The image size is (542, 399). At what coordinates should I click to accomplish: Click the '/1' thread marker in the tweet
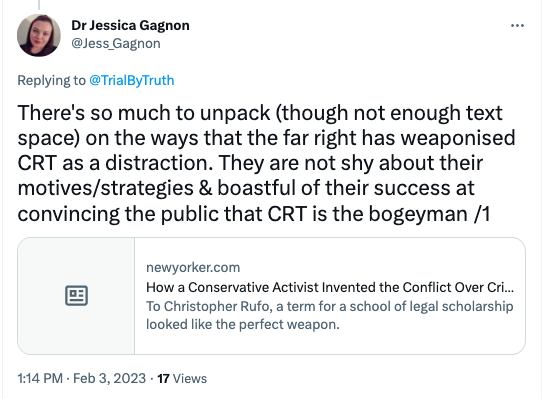point(482,214)
